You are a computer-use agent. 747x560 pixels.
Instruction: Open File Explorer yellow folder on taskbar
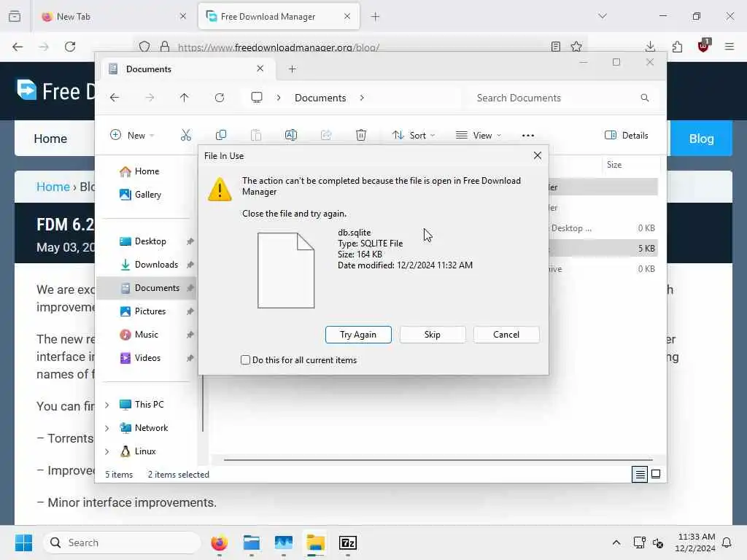[315, 542]
